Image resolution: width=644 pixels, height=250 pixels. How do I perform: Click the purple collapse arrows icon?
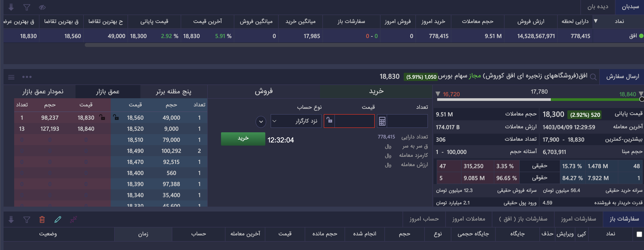pos(74,219)
